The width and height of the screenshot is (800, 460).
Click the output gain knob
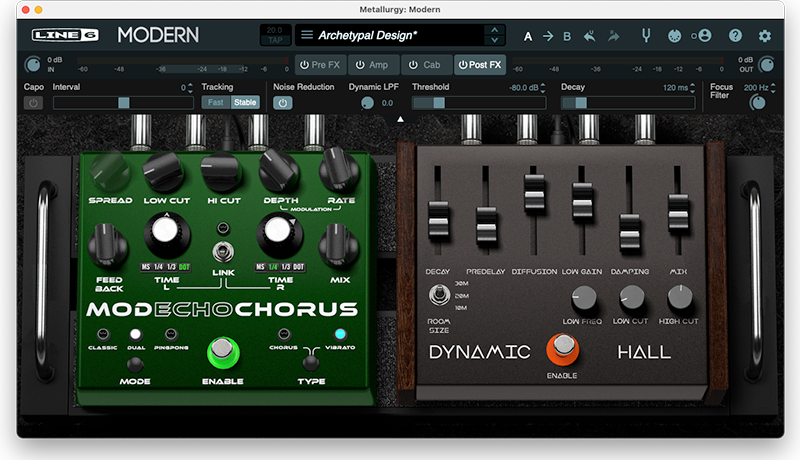pos(766,64)
